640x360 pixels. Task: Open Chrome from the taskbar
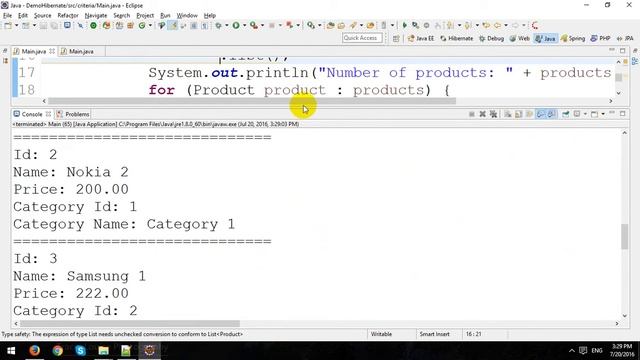point(58,350)
